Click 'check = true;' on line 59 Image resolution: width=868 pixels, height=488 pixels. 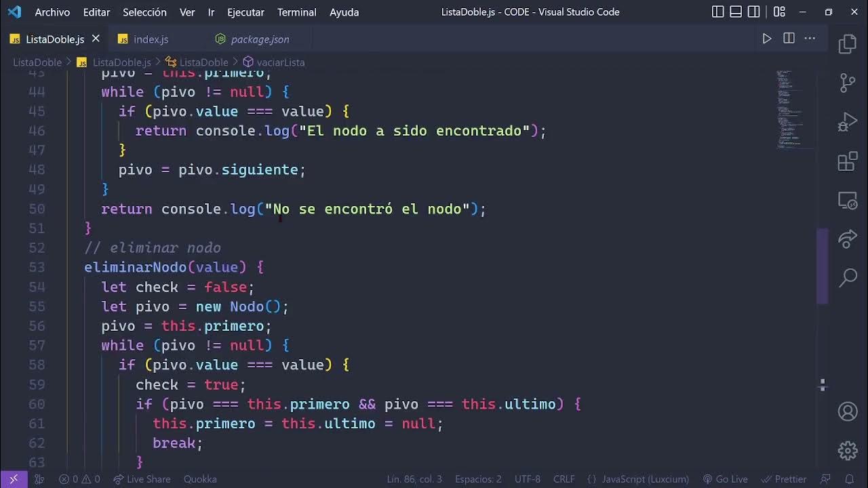(x=191, y=384)
